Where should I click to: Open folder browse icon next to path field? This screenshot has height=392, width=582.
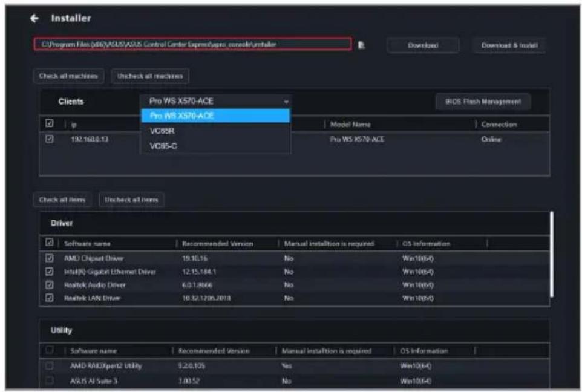tap(361, 45)
